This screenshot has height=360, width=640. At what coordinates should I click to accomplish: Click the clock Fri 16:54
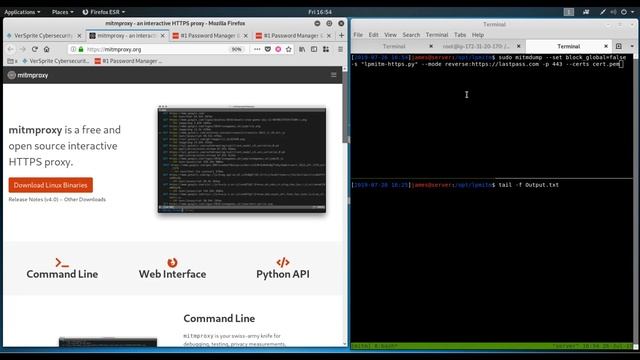click(x=320, y=12)
